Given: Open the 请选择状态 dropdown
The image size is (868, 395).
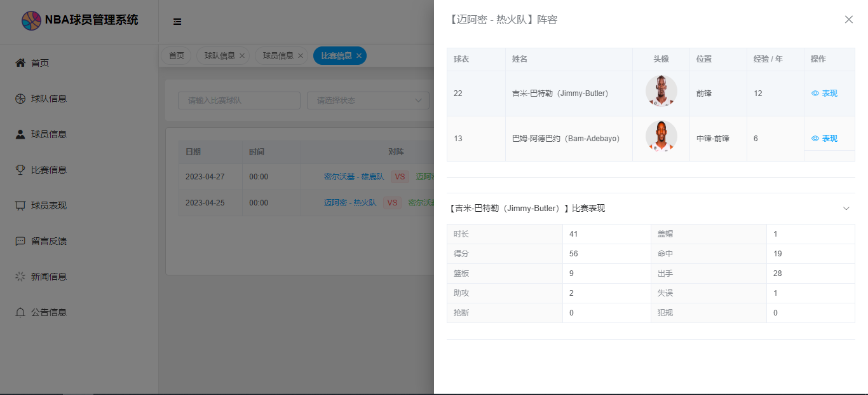Looking at the screenshot, I should (368, 100).
